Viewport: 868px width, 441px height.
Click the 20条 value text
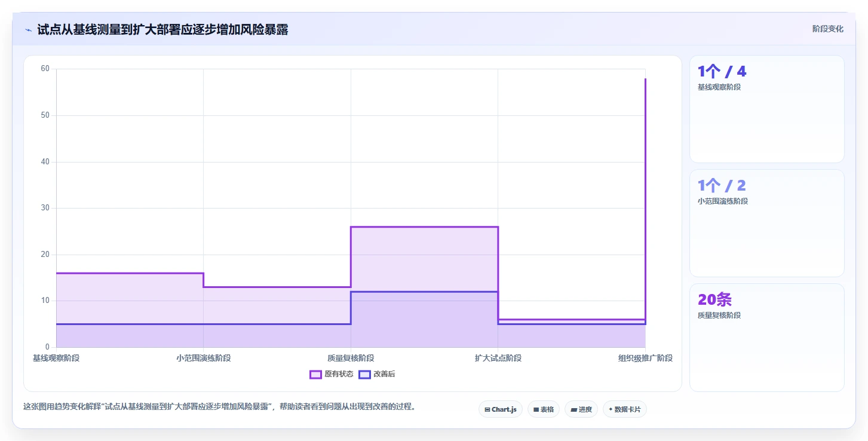coord(714,299)
